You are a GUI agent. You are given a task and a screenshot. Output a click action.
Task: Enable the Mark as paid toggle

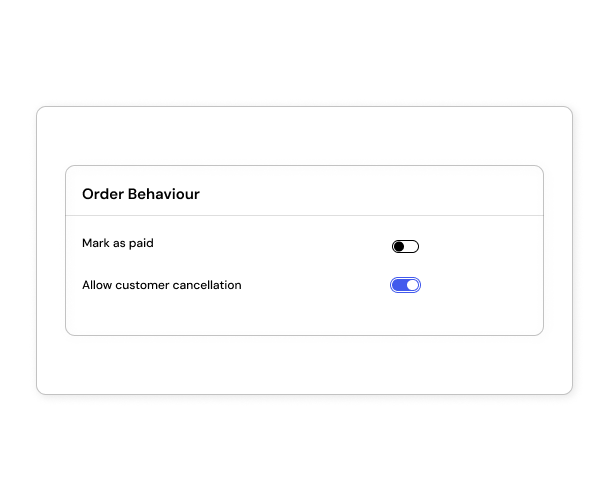click(405, 246)
